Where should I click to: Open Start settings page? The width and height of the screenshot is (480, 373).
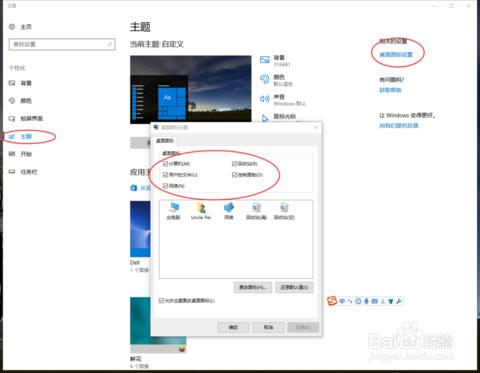click(x=26, y=154)
